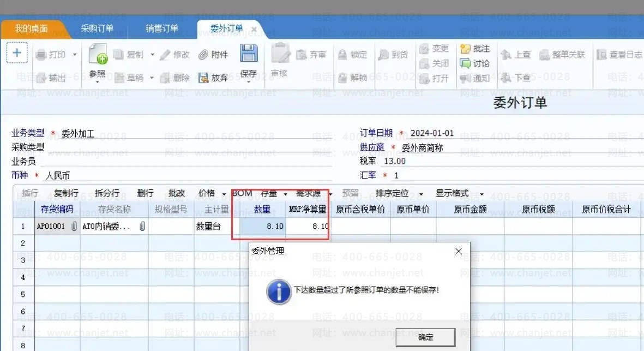644x351 pixels.
Task: Click the 整单关联 order association icon
Action: [544, 55]
